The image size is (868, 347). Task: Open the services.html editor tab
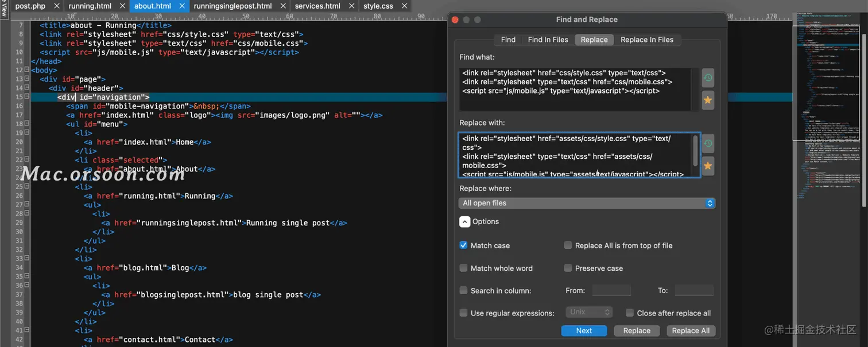pyautogui.click(x=317, y=6)
